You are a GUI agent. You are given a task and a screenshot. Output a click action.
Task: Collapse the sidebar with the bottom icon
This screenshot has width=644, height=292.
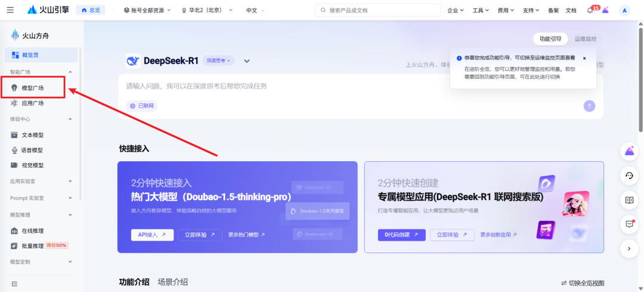tap(14, 284)
